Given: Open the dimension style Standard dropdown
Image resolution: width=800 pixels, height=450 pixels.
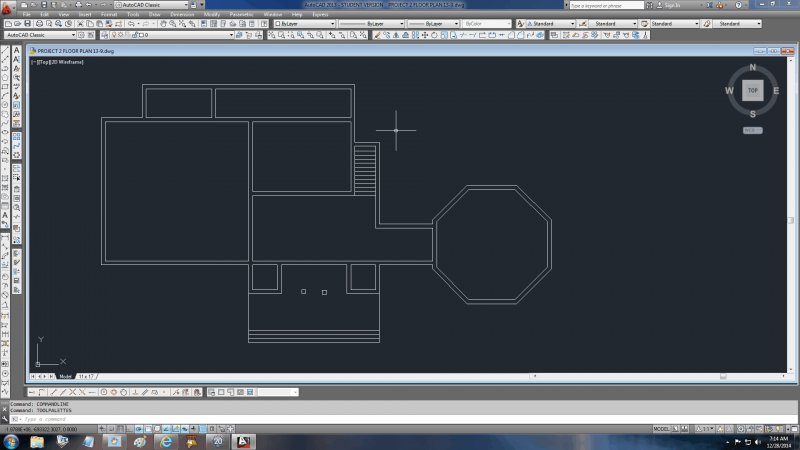Looking at the screenshot, I should 613,23.
